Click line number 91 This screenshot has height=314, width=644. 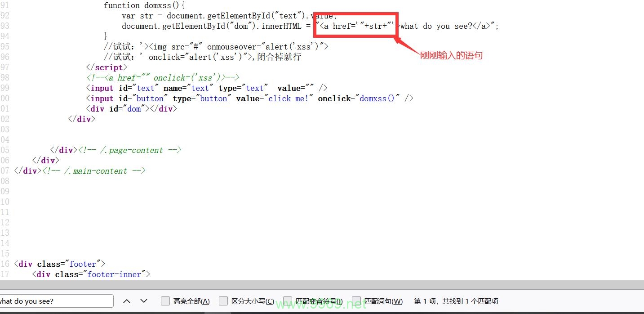coord(4,5)
